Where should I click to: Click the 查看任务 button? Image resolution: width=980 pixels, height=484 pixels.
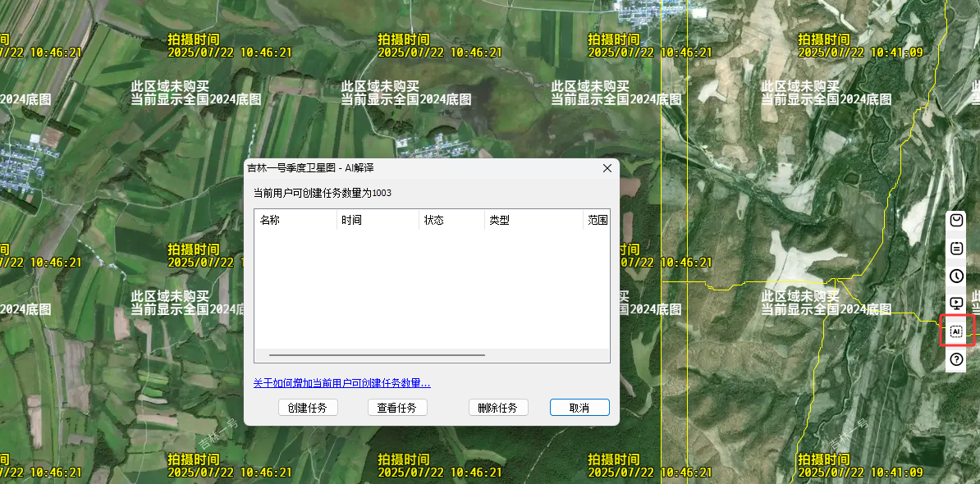coord(398,407)
